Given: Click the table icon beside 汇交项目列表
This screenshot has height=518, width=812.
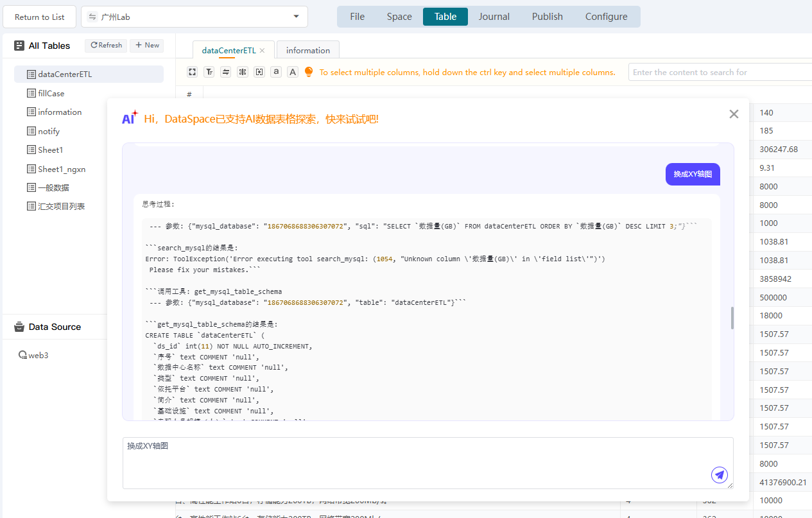Looking at the screenshot, I should (31, 206).
